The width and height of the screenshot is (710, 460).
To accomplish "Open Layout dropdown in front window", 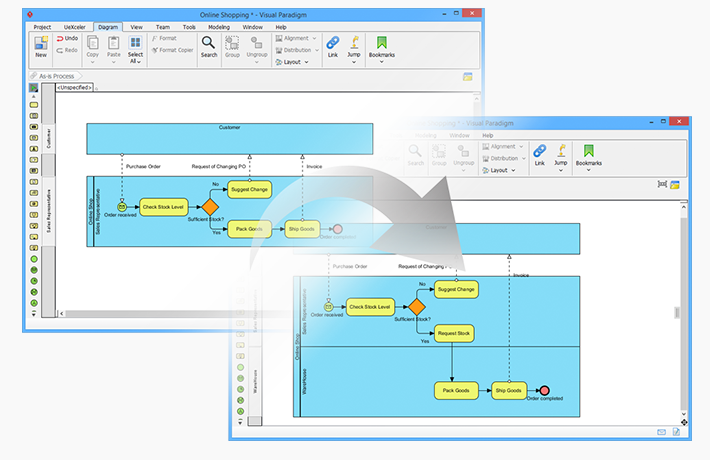I will pos(499,170).
